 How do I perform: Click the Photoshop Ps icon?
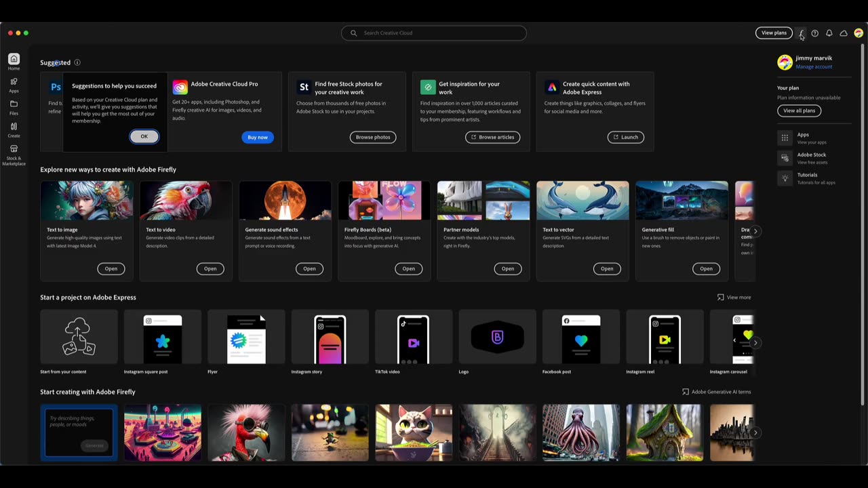click(56, 87)
